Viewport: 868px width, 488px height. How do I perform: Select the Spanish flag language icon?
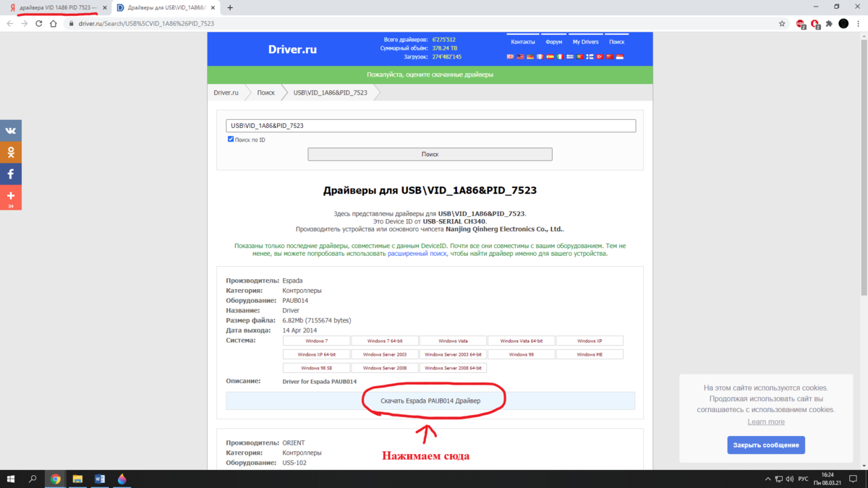click(x=550, y=56)
